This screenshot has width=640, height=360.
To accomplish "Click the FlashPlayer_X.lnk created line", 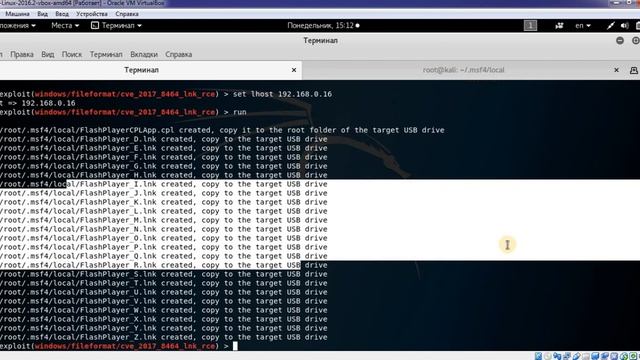I will 163,319.
